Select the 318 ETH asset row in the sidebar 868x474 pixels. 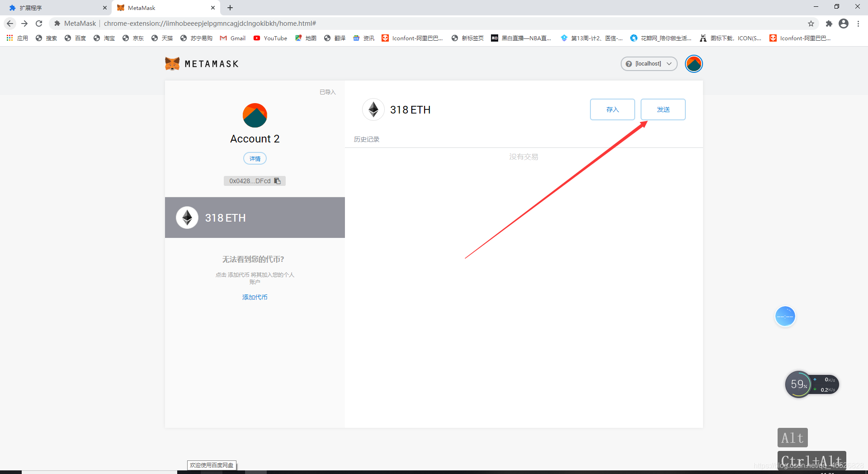[255, 218]
